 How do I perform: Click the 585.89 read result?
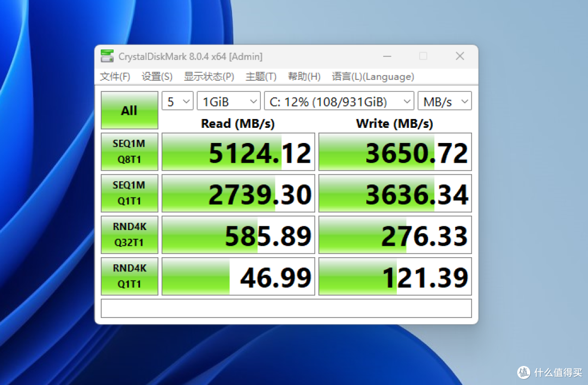[238, 235]
